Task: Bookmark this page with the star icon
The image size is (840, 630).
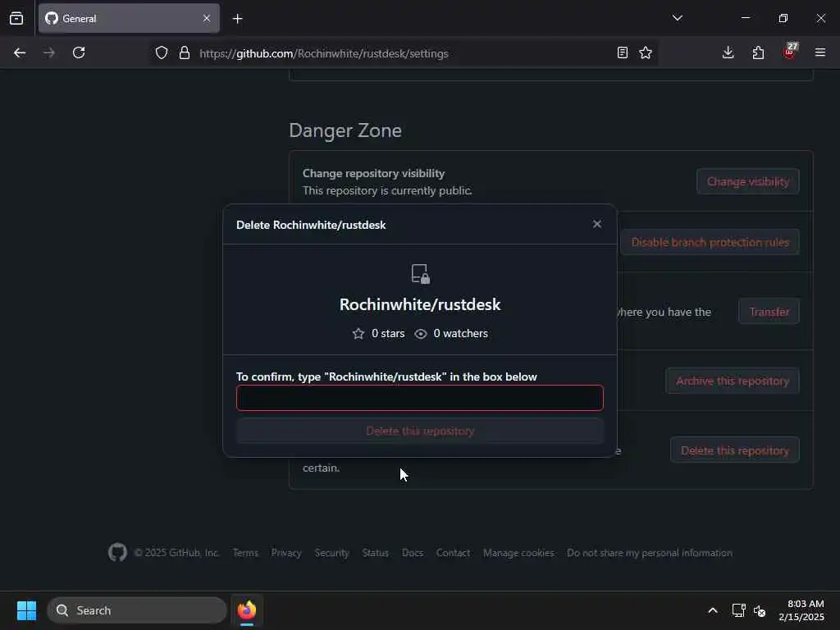Action: coord(646,53)
